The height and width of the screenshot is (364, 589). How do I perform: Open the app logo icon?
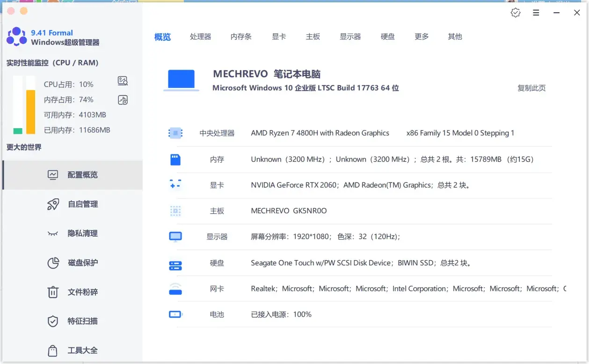click(x=16, y=36)
